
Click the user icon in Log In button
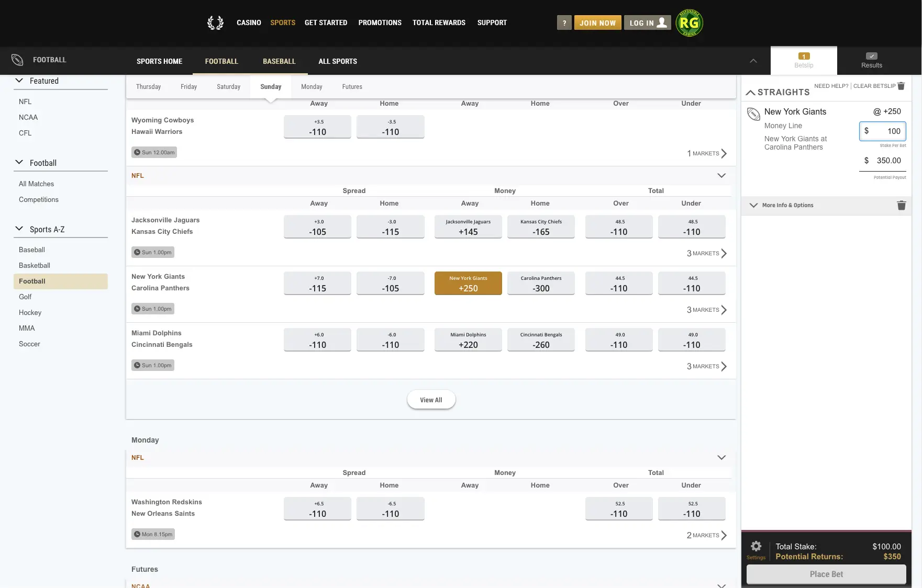coord(662,22)
